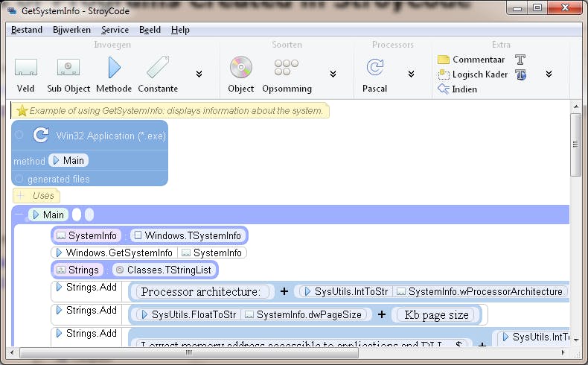Expand the Uses section

click(20, 195)
